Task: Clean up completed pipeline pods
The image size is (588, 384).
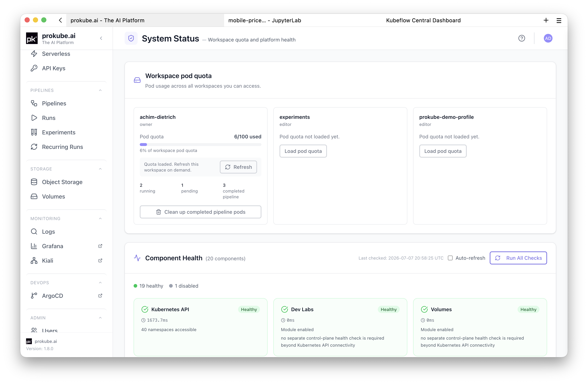Action: coord(200,212)
